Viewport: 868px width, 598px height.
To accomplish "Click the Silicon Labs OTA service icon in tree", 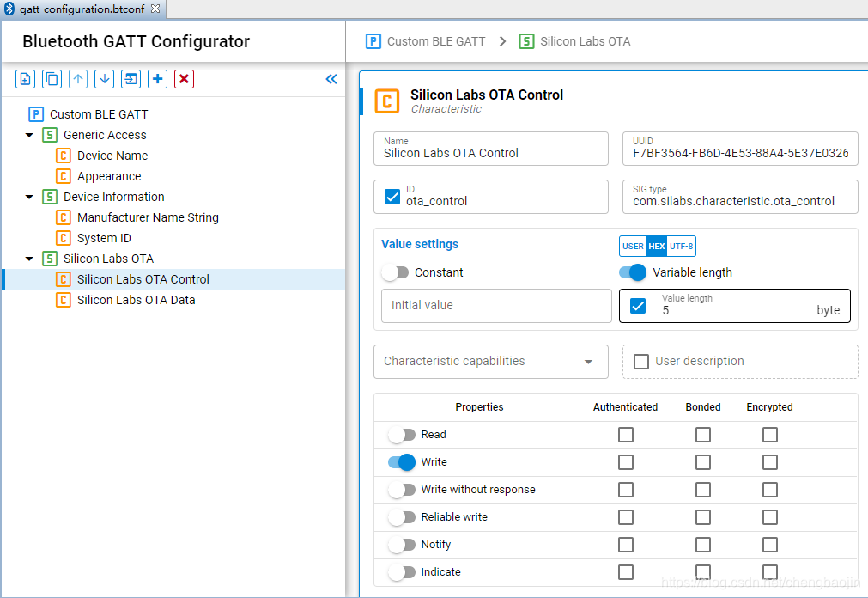I will click(x=50, y=259).
